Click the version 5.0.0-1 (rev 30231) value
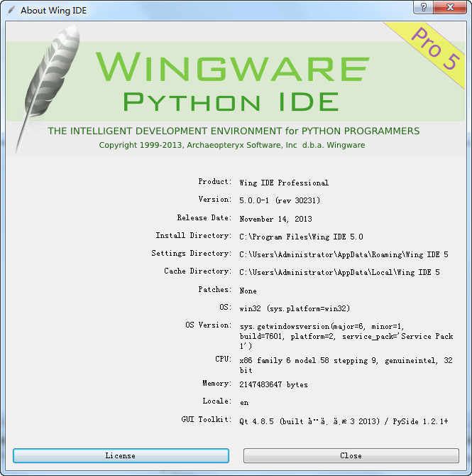Image resolution: width=472 pixels, height=476 pixels. (280, 200)
